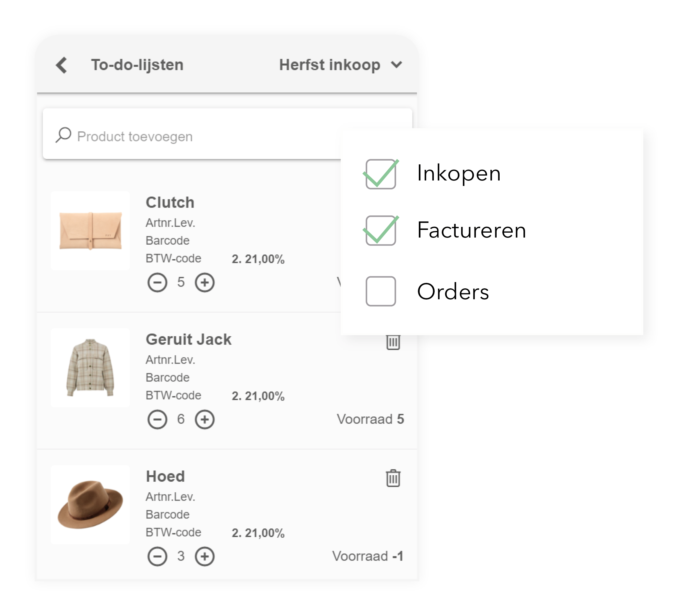Uncheck the Factureren checkbox
This screenshot has height=616, width=673.
(381, 230)
